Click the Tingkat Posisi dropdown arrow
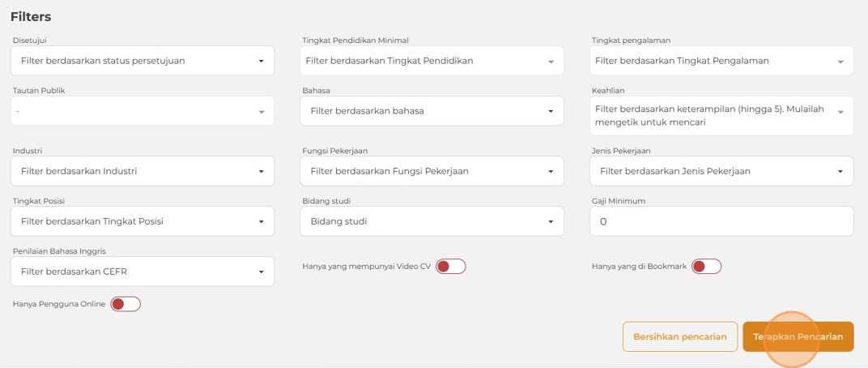868x368 pixels. [x=261, y=221]
